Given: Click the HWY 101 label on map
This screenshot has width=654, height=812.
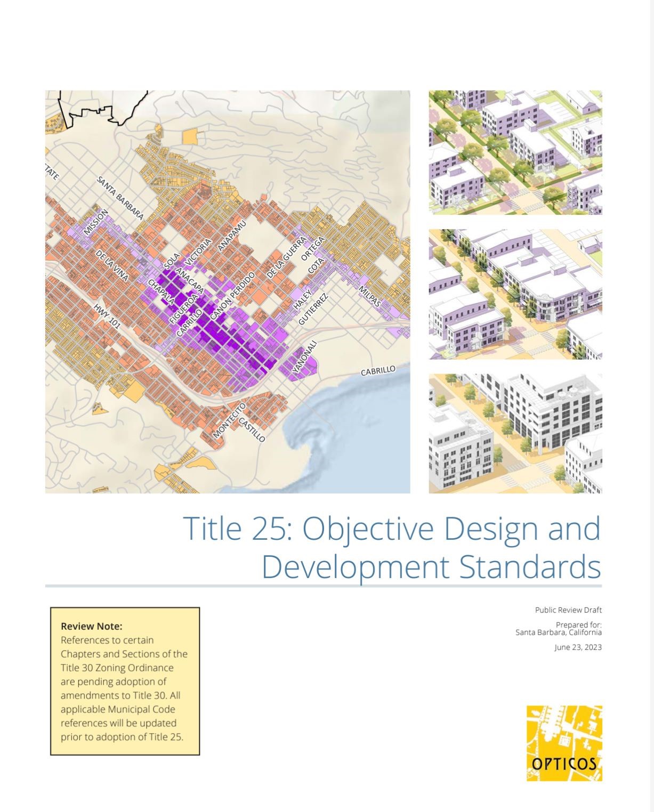Looking at the screenshot, I should 107,316.
